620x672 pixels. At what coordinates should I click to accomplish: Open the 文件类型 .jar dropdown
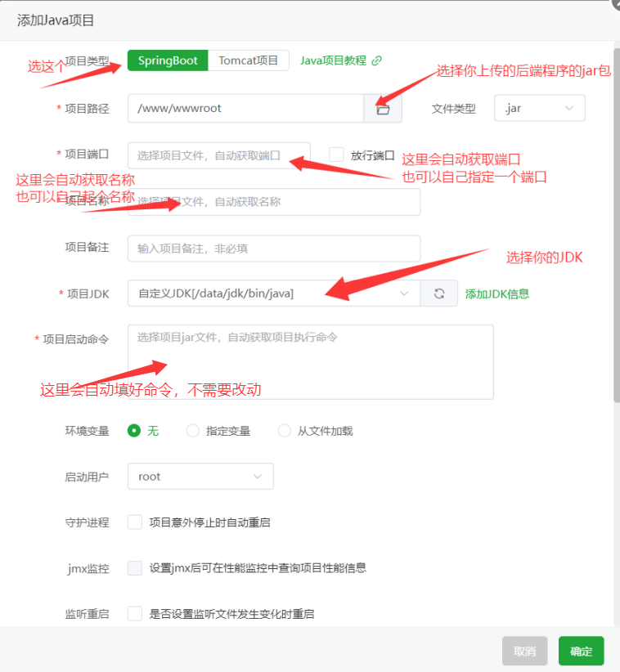(x=540, y=108)
